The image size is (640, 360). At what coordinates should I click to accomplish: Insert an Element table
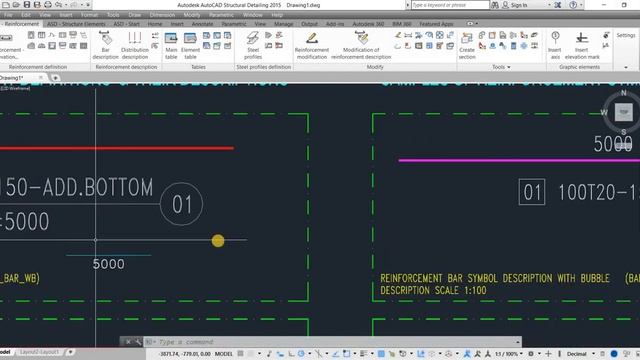[190, 45]
